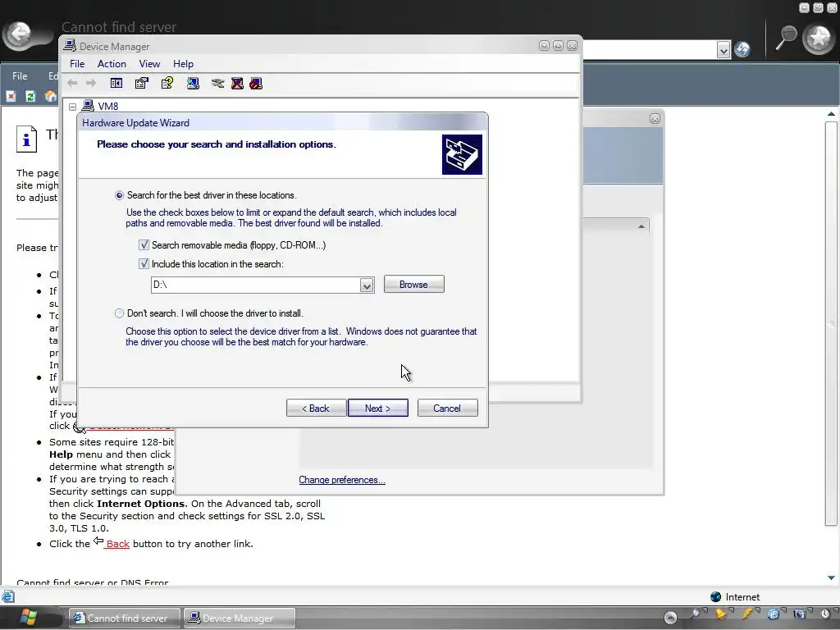
Task: Click the clock tray icon
Action: [825, 614]
